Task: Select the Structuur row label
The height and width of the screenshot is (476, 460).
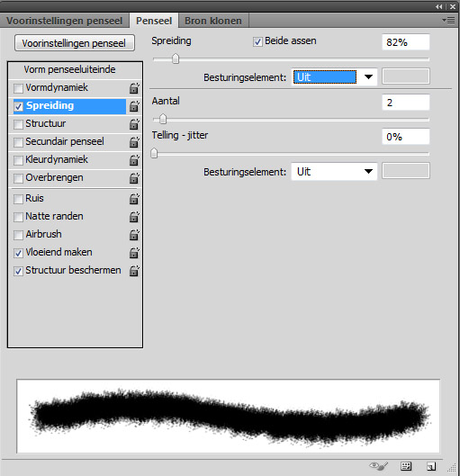Action: pyautogui.click(x=46, y=123)
